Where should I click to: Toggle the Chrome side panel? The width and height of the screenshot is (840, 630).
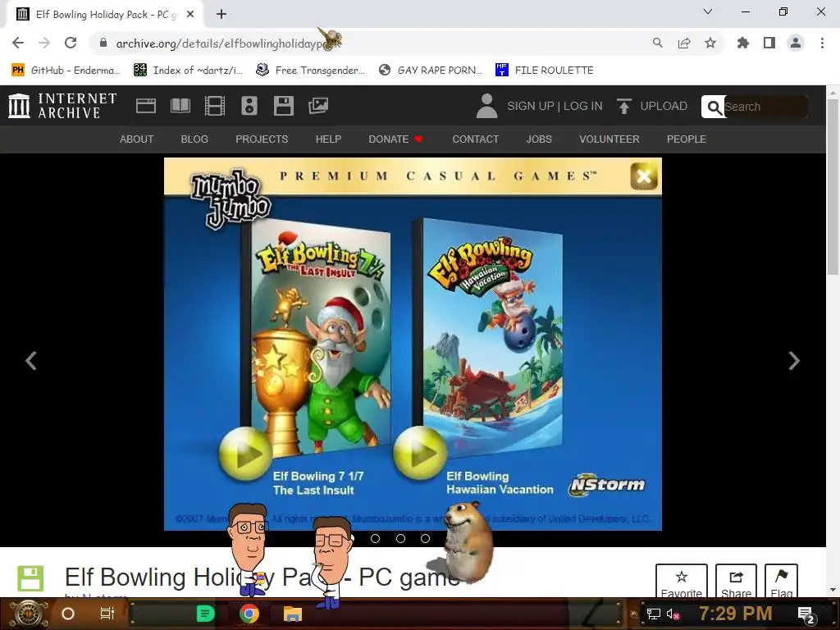point(769,43)
